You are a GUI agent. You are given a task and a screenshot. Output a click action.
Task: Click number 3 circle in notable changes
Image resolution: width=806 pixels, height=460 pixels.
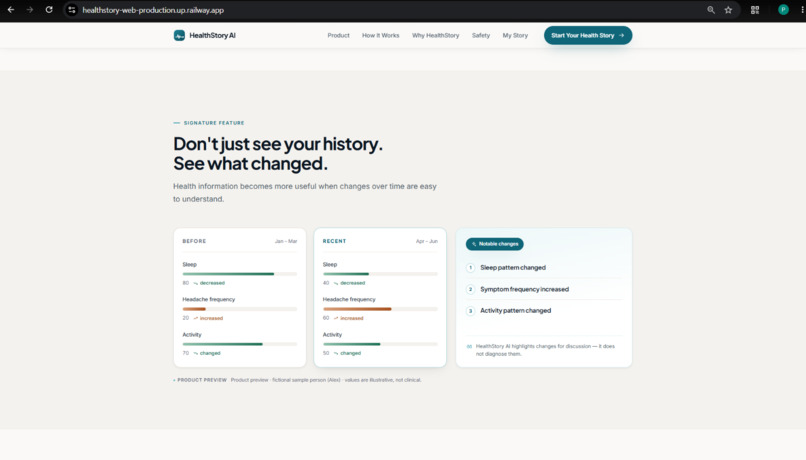[470, 311]
